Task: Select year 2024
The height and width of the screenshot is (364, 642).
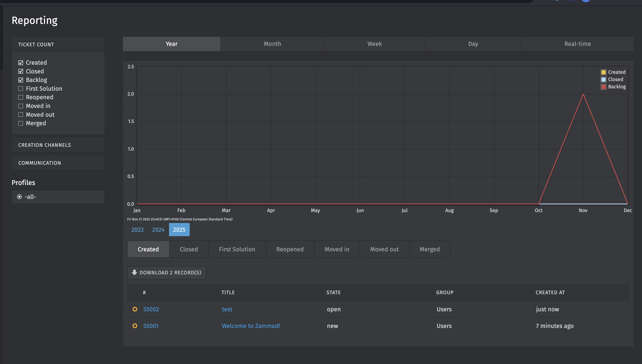Action: (158, 230)
